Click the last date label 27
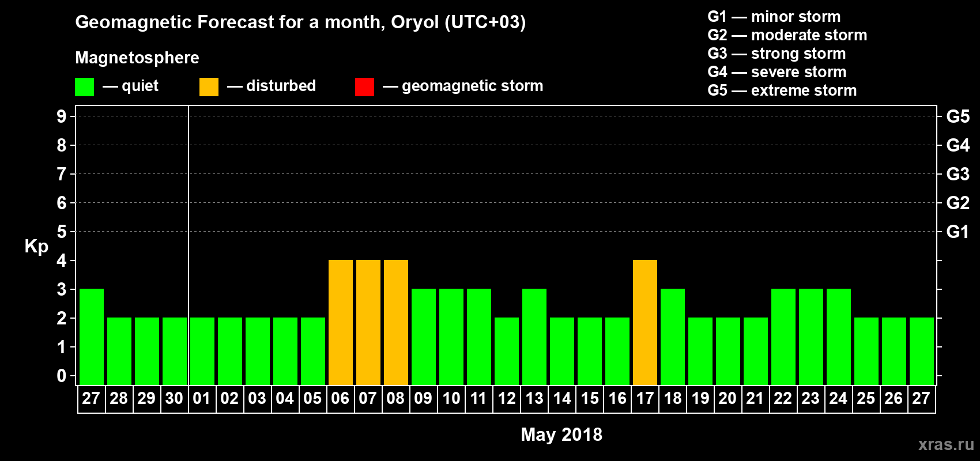The image size is (980, 461). pyautogui.click(x=921, y=399)
